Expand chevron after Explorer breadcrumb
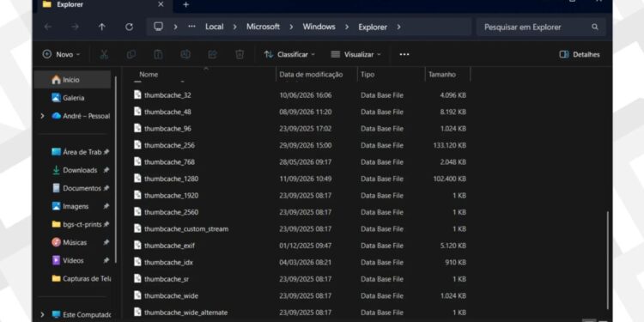The height and width of the screenshot is (322, 644). click(x=398, y=27)
